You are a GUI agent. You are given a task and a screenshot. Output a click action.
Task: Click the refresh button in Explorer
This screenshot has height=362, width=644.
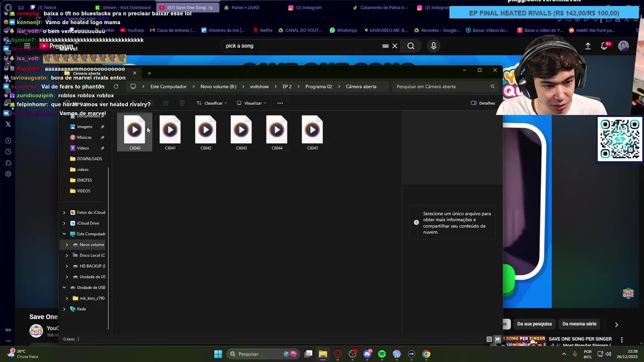point(116,86)
